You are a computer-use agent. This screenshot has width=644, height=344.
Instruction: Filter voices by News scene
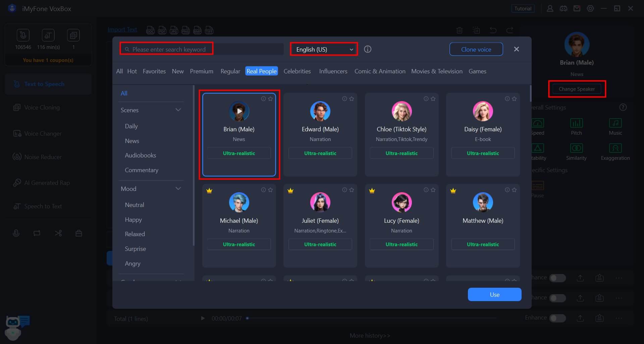[132, 141]
